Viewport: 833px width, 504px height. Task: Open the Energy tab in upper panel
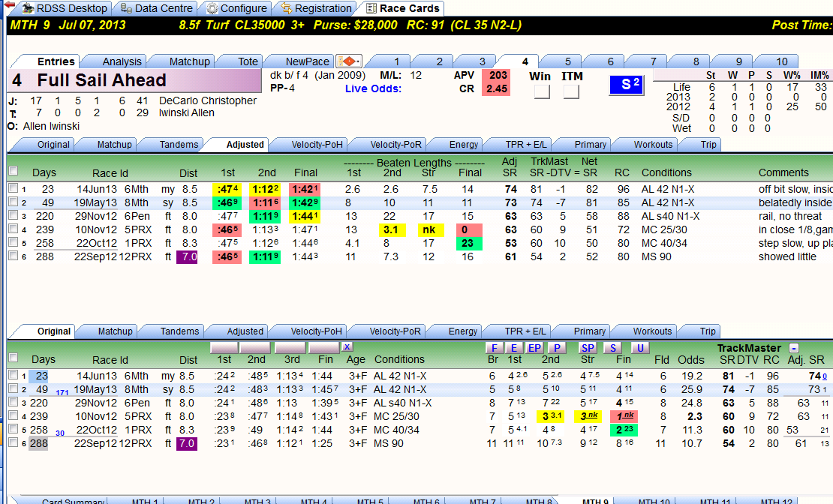click(x=463, y=145)
